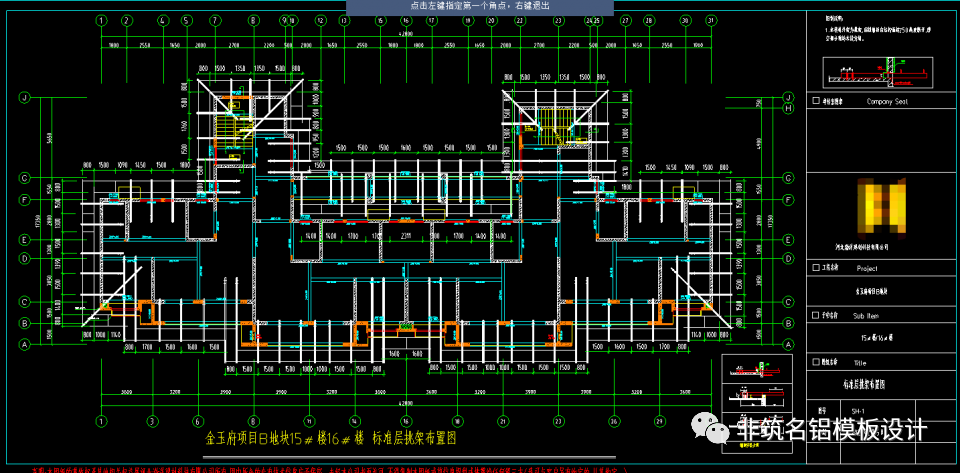Select axis bubble 5

pyautogui.click(x=186, y=20)
